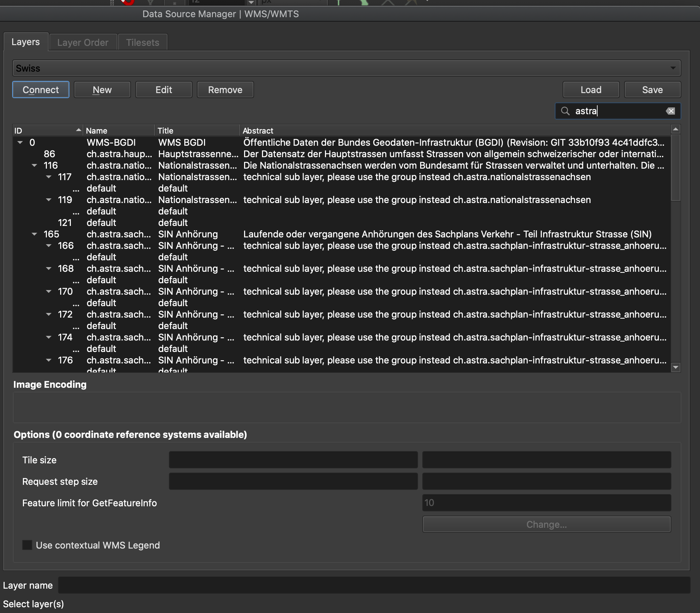Collapse layer 165 SIN Anhörung group
The width and height of the screenshot is (700, 613).
[x=34, y=234]
